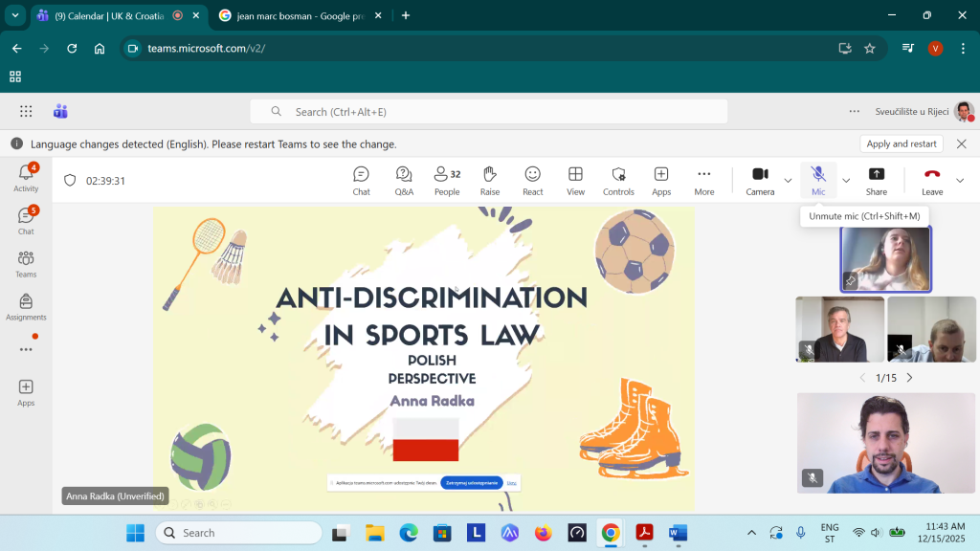Open Share content tray
Viewport: 980px width, 551px height.
pyautogui.click(x=876, y=179)
